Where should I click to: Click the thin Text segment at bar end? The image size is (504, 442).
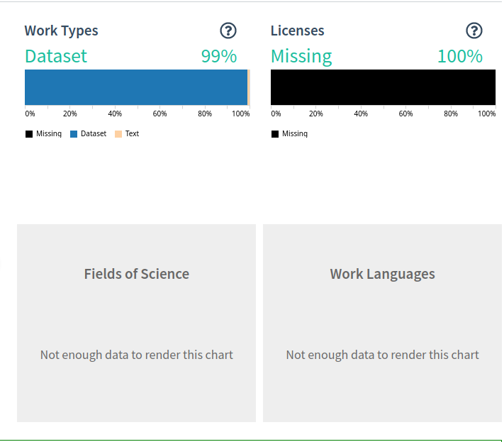(x=249, y=87)
